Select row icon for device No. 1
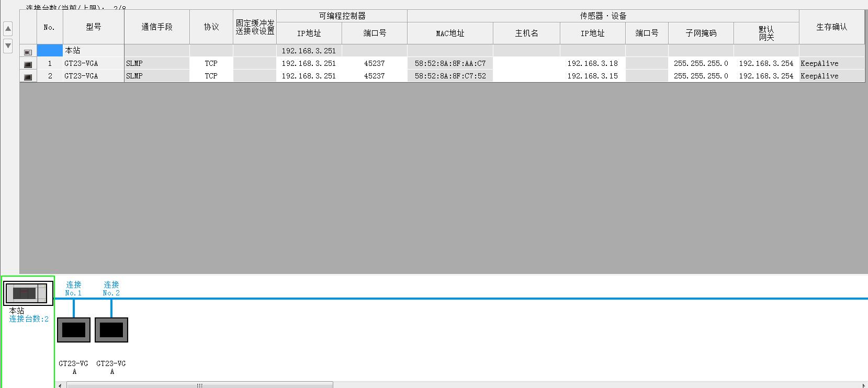 point(28,64)
